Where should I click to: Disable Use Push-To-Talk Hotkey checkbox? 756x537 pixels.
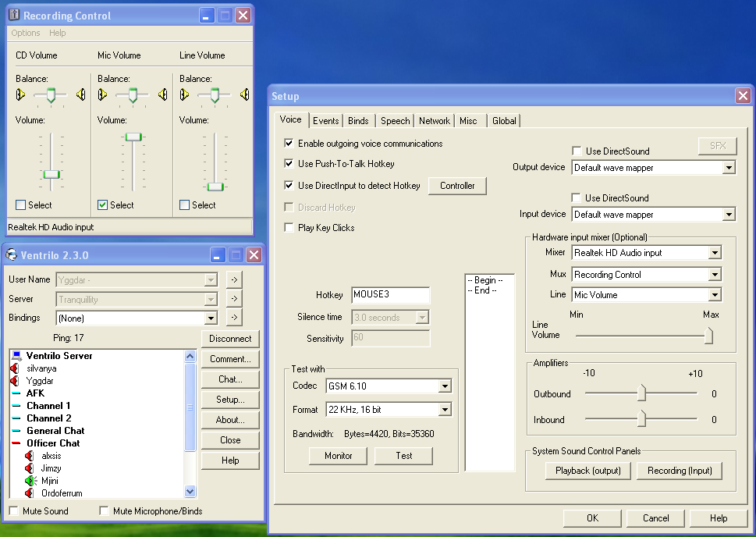289,164
